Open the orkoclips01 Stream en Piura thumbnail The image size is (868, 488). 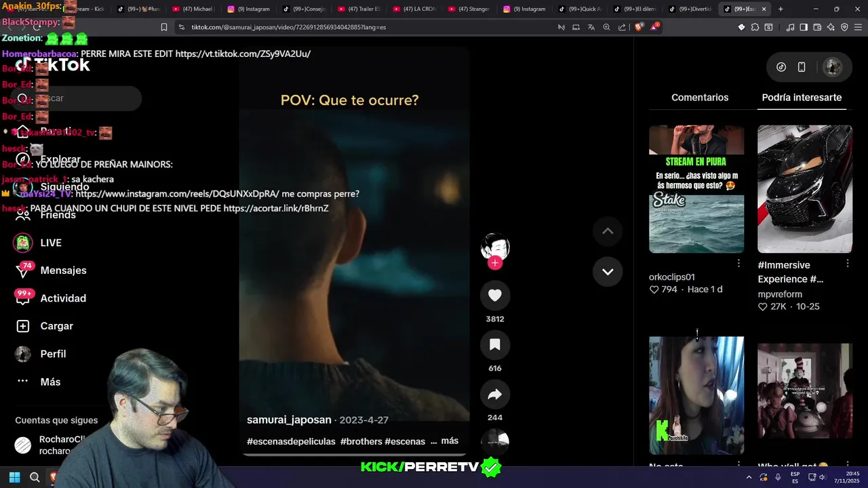(696, 189)
